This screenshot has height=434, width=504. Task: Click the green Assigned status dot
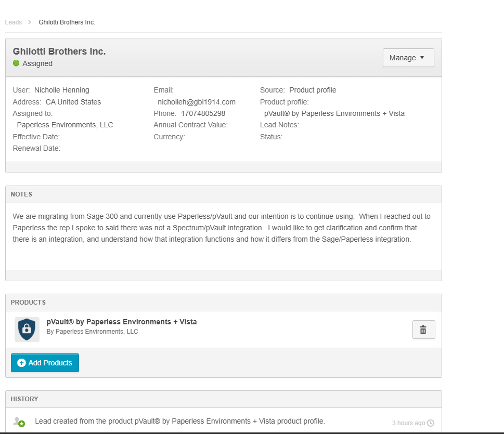(x=16, y=63)
